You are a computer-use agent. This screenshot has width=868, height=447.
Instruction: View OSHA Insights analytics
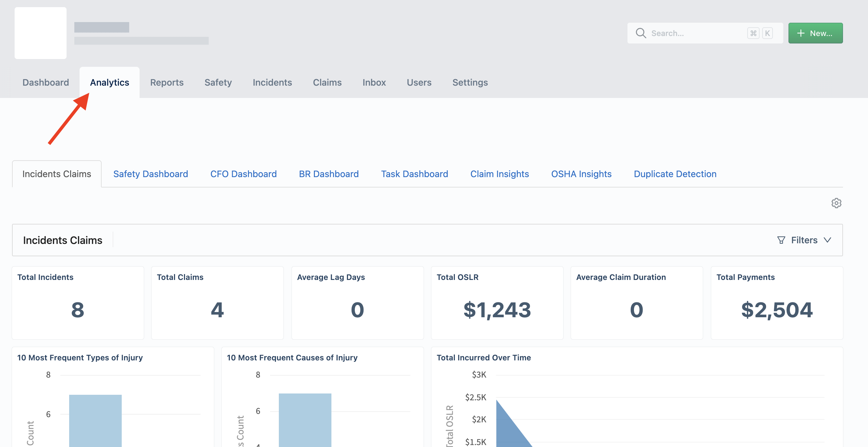pyautogui.click(x=581, y=174)
